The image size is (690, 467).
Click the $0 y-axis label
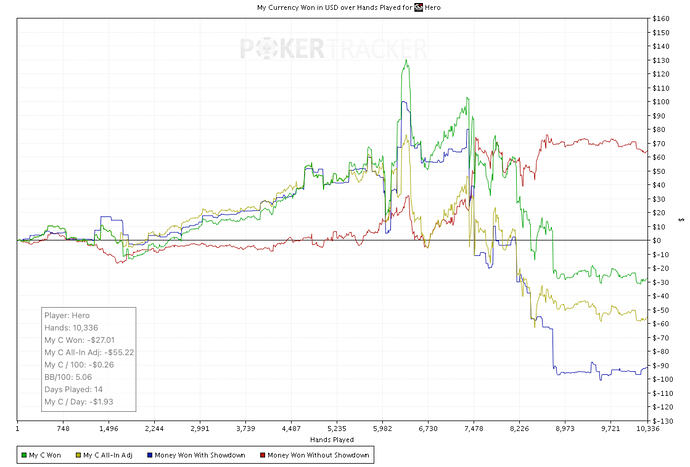click(657, 240)
